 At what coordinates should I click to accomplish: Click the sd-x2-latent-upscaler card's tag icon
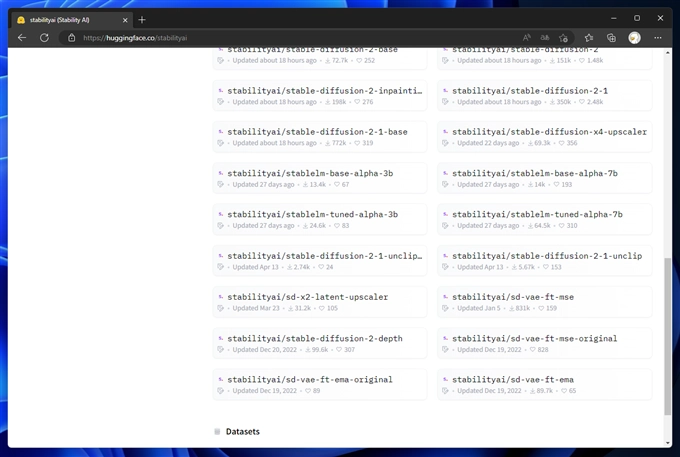pos(220,308)
